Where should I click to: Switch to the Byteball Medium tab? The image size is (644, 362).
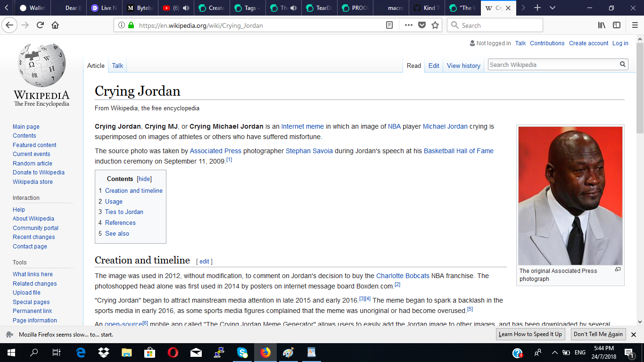[x=140, y=8]
